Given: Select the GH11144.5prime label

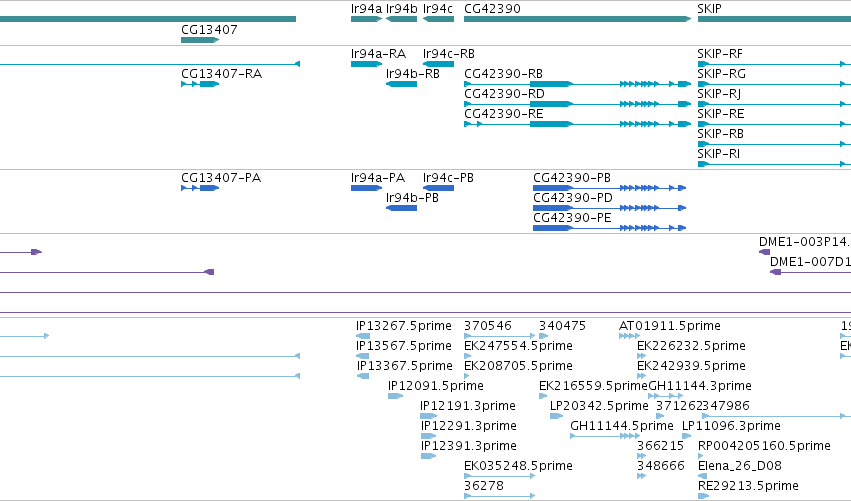Looking at the screenshot, I should tap(621, 427).
